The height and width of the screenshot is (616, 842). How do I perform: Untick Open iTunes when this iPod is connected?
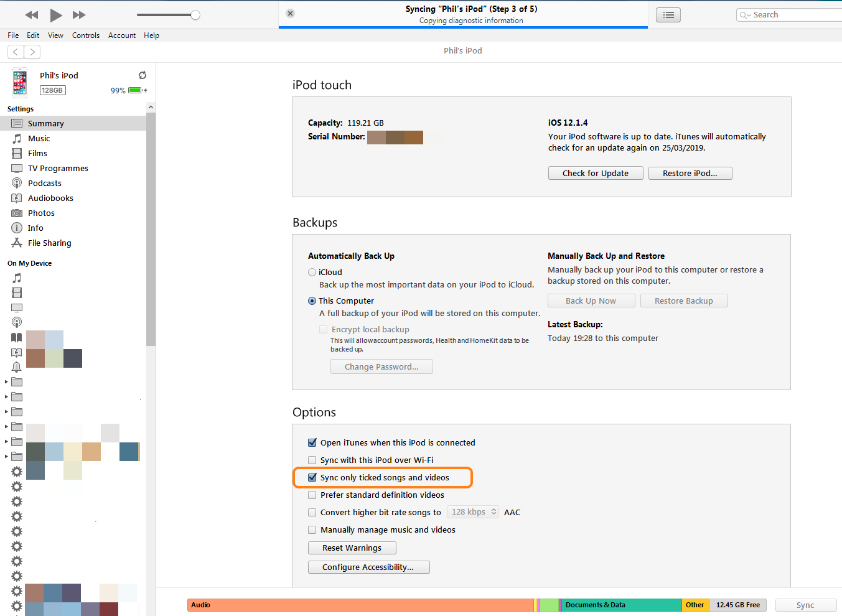click(x=312, y=442)
